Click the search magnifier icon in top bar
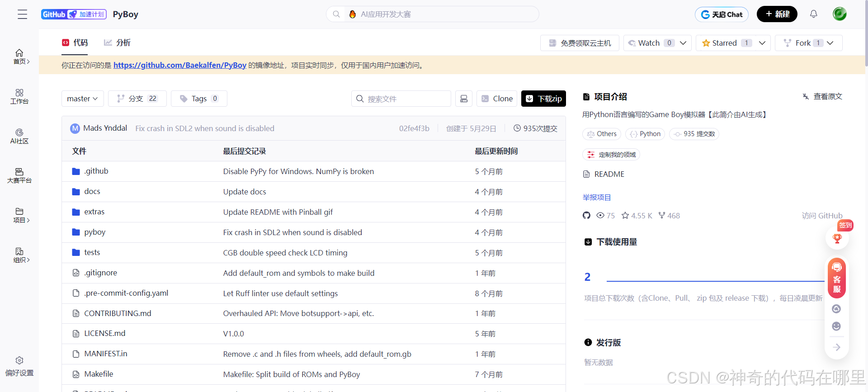The height and width of the screenshot is (392, 868). click(x=336, y=14)
